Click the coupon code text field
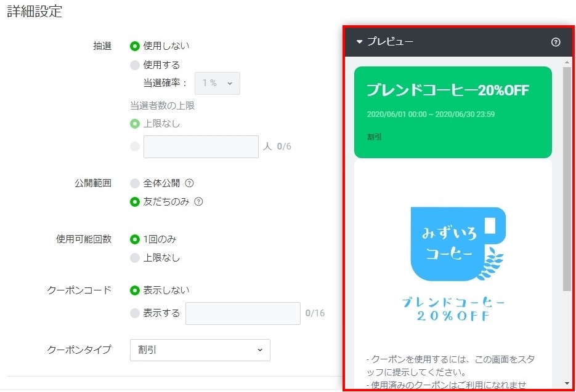This screenshot has width=576, height=392. click(243, 314)
